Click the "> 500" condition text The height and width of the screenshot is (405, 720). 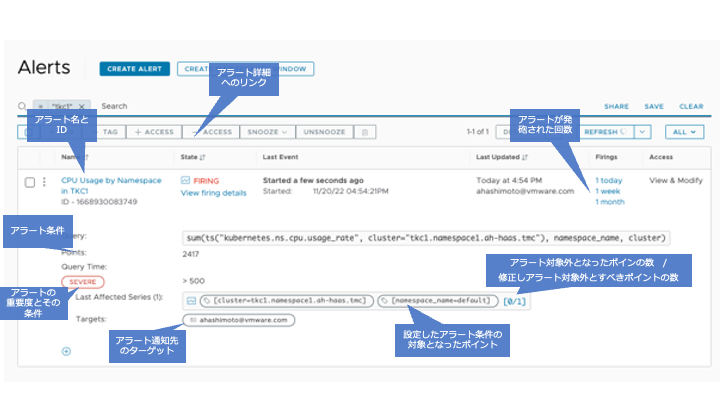pos(193,281)
